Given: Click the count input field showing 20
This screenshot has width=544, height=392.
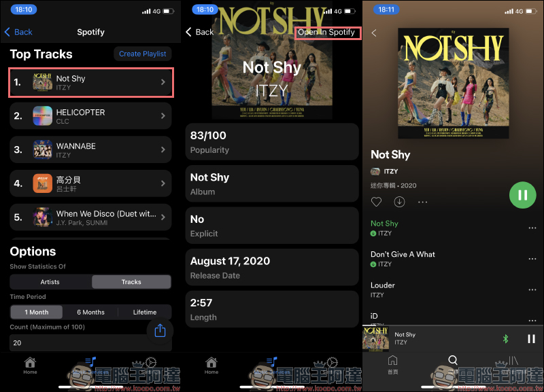Looking at the screenshot, I should pos(90,342).
